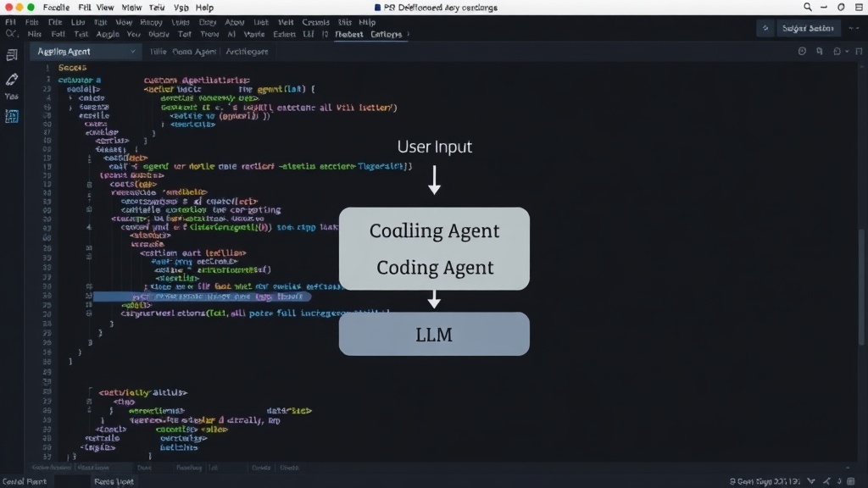This screenshot has width=868, height=488.
Task: Click the arrow icon button left of Sulger Setion
Action: click(x=765, y=28)
